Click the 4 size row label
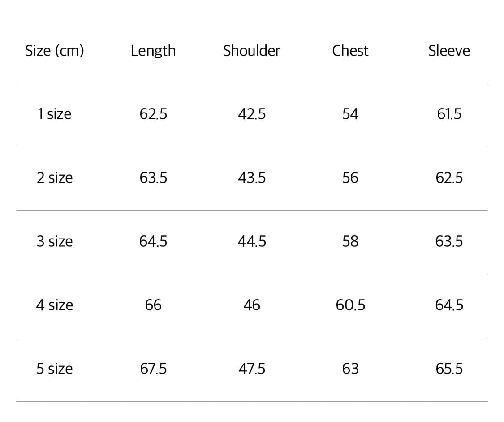 55,305
